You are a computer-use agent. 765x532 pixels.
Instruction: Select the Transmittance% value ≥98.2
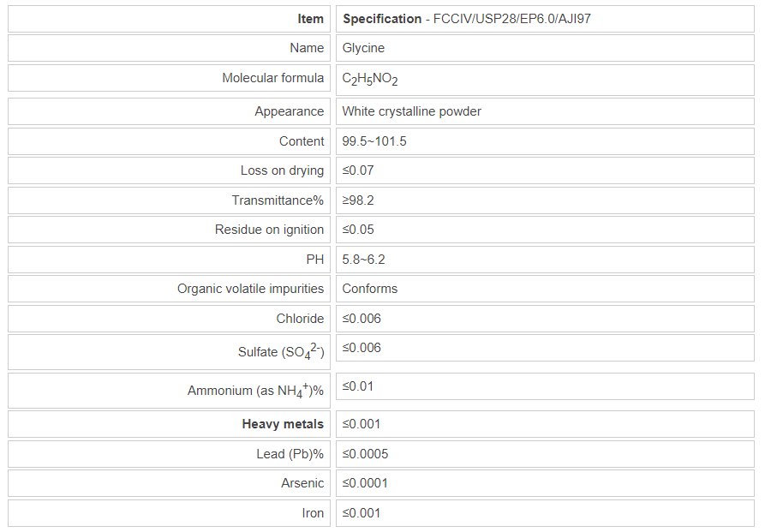tap(358, 200)
